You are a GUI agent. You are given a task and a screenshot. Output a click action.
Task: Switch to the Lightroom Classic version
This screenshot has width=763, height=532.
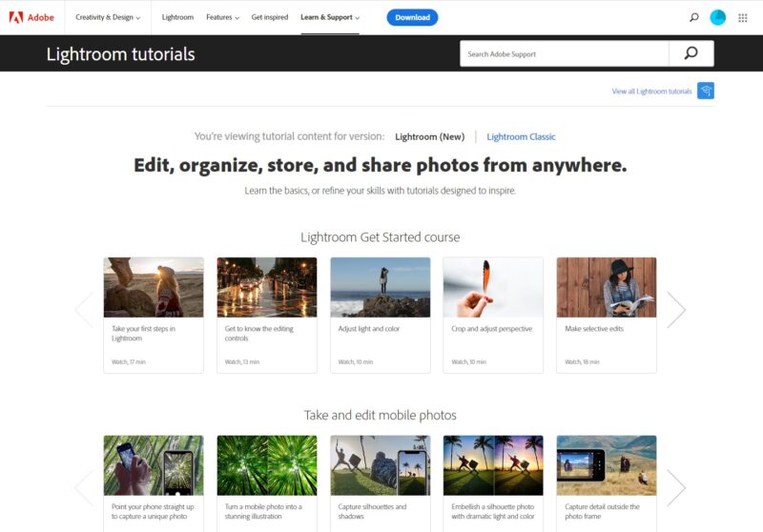pyautogui.click(x=521, y=136)
